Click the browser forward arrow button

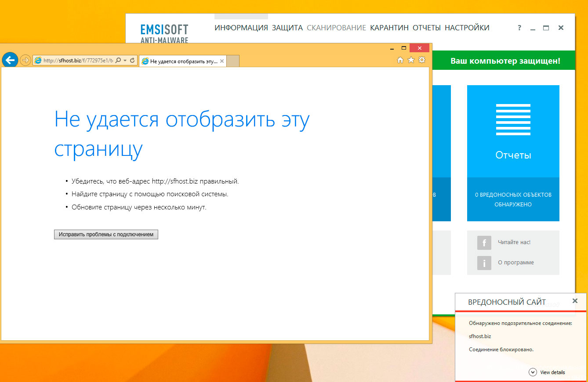(25, 60)
